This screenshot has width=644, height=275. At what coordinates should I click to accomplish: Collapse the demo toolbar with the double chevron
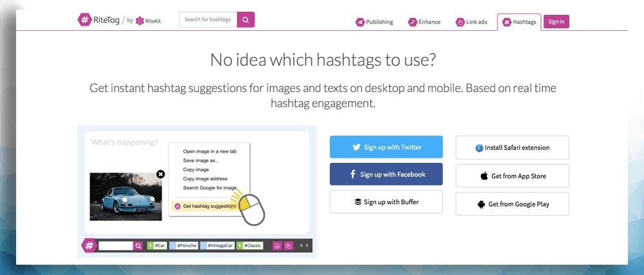coord(301,245)
